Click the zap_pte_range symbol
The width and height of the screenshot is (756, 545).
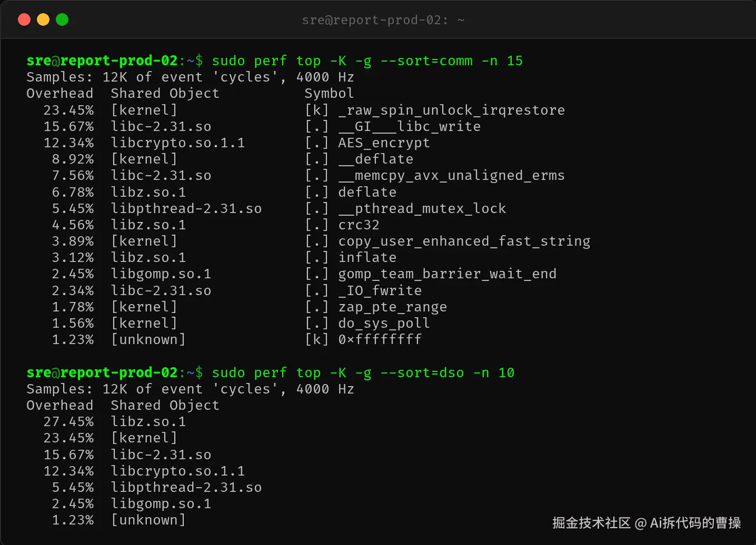pos(393,307)
